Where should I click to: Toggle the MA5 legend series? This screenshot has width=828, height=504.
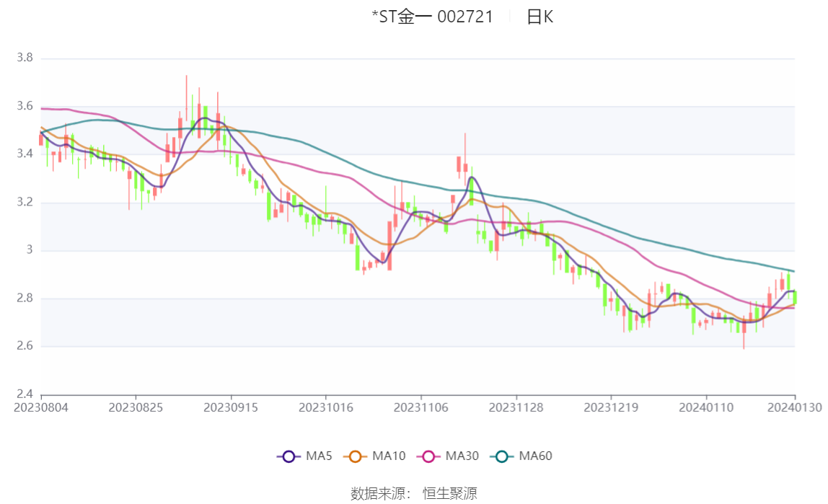tap(304, 456)
